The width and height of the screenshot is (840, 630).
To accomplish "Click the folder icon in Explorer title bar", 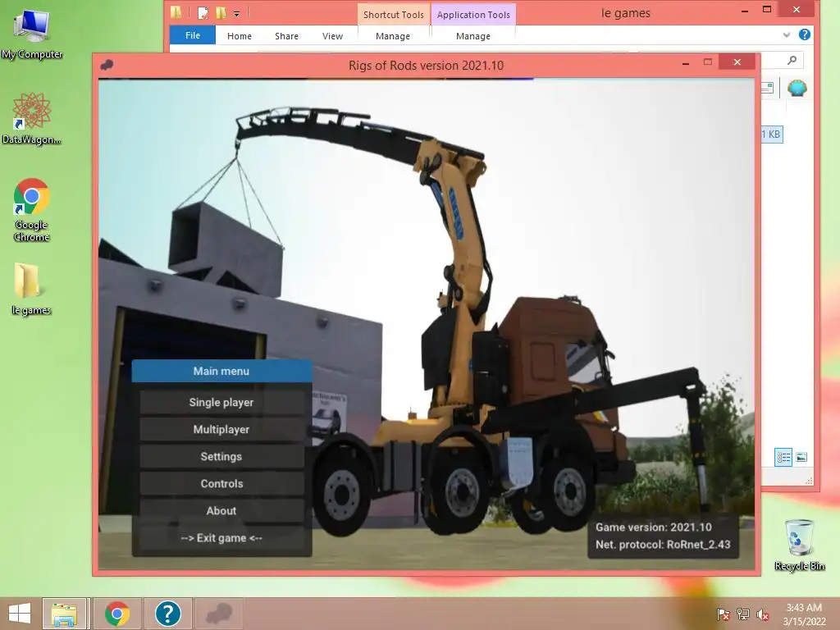I will pyautogui.click(x=176, y=11).
